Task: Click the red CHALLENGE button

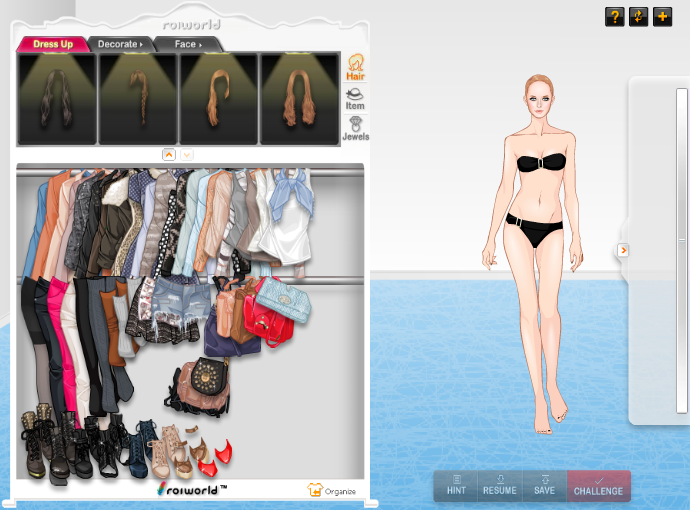Action: (x=598, y=486)
